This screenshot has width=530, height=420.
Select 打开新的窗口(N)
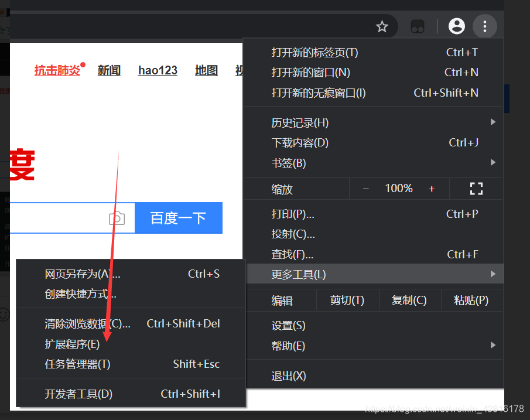coord(373,73)
